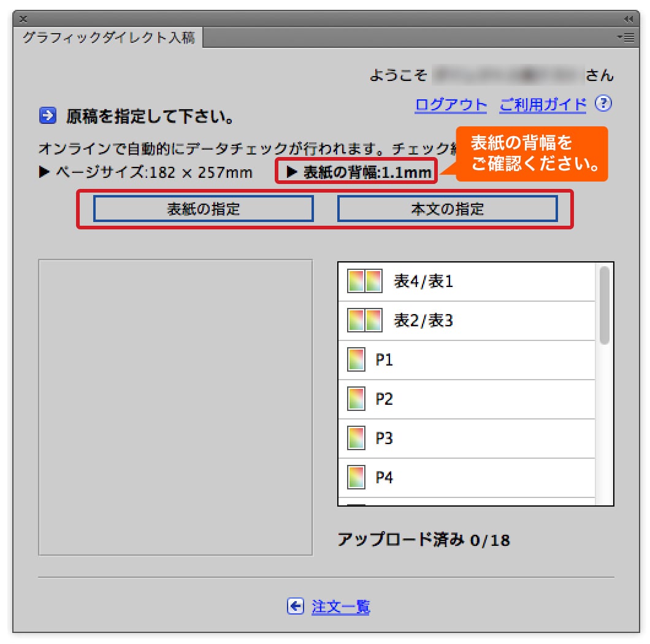
Task: Click the 表4/表1 spread thumbnail icon
Action: [365, 282]
